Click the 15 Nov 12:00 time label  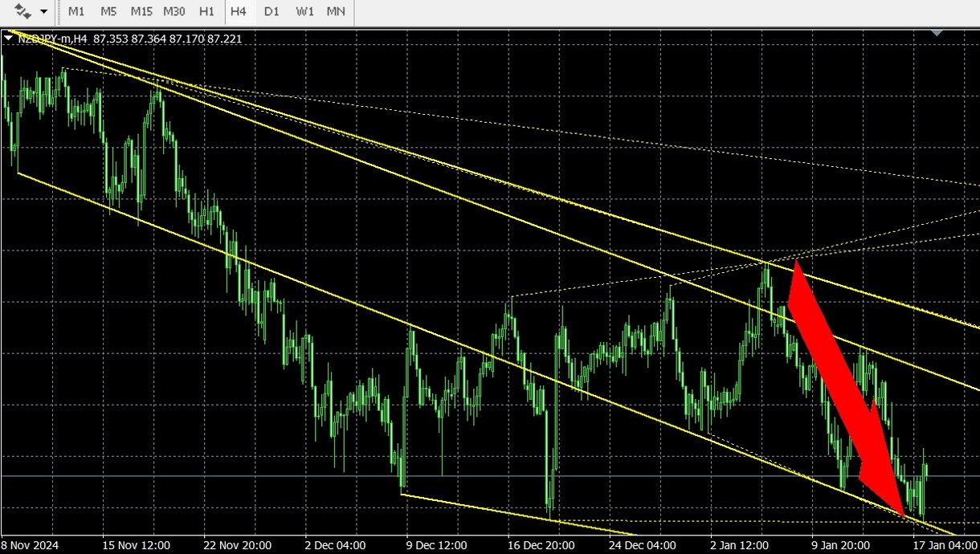[x=136, y=545]
